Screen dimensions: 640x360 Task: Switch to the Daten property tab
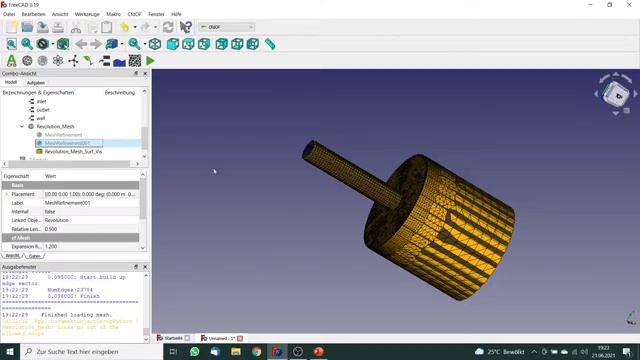35,256
